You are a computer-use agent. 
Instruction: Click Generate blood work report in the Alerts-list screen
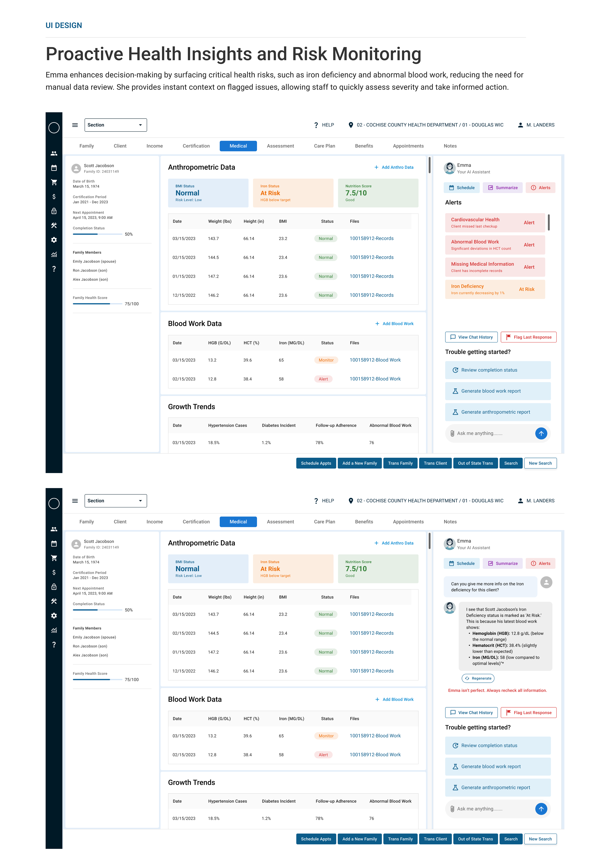point(497,391)
